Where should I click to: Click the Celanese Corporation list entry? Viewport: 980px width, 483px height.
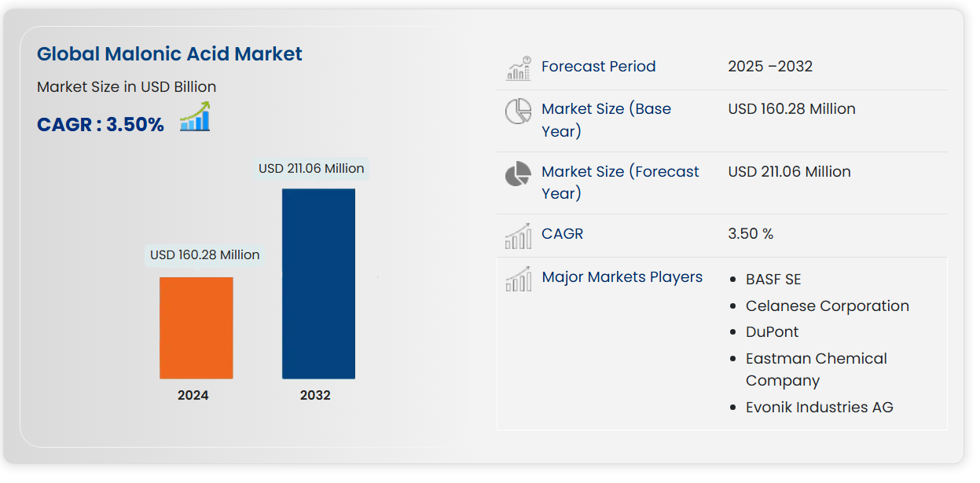pyautogui.click(x=828, y=306)
